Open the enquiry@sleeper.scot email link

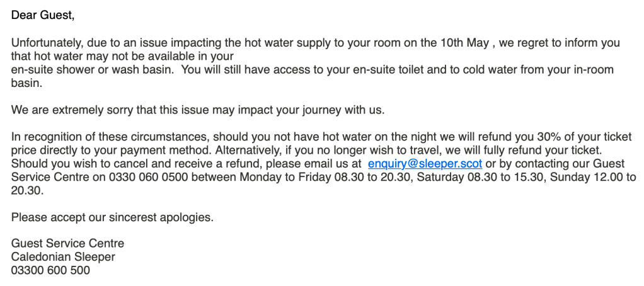(425, 164)
